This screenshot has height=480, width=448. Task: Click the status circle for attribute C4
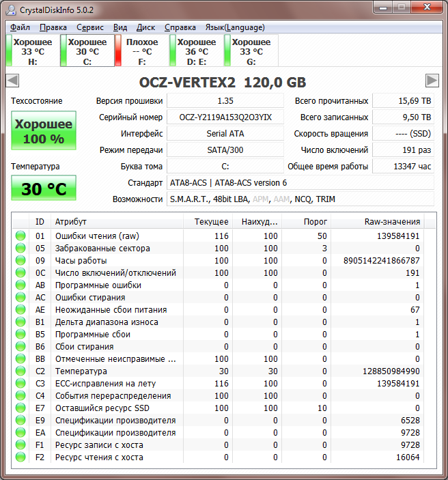pos(20,395)
